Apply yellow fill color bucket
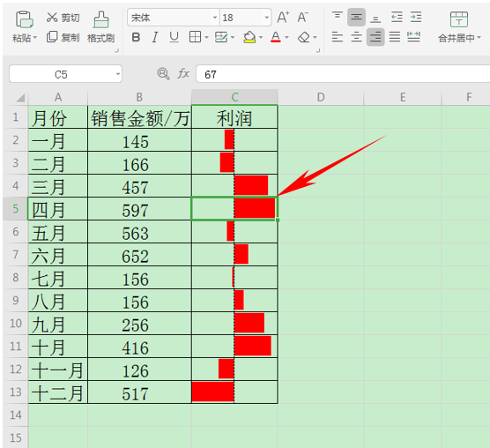This screenshot has height=448, width=490. click(249, 37)
